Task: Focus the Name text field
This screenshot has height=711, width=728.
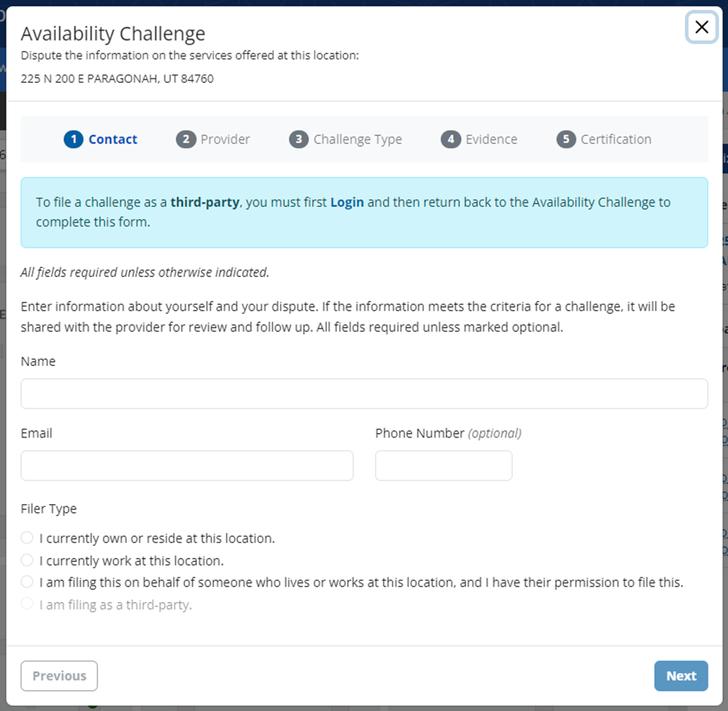Action: tap(364, 394)
